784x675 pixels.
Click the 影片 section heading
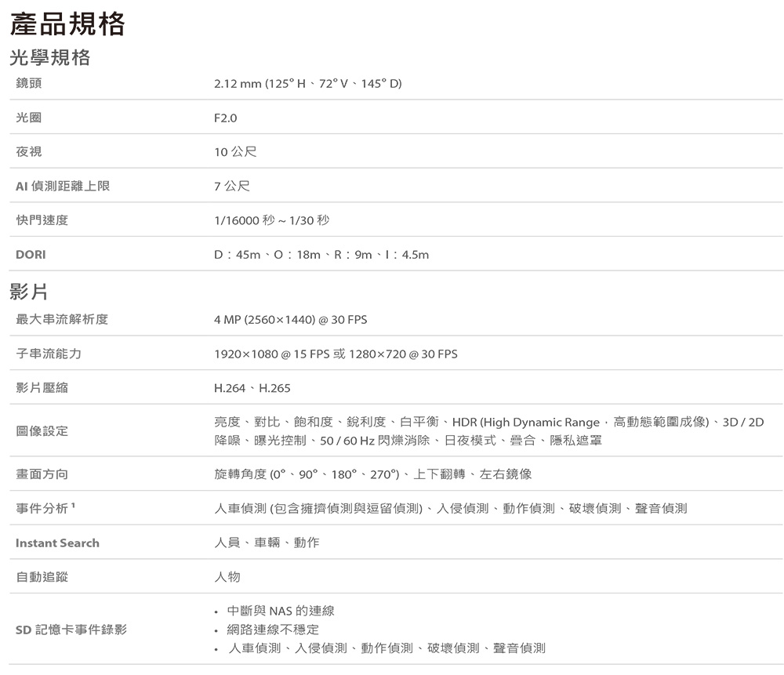coord(29,292)
